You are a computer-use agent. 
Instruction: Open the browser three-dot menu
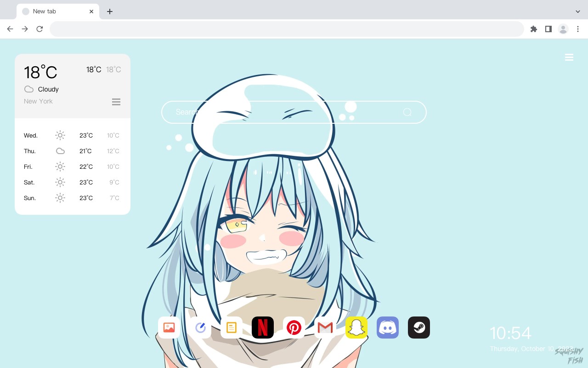point(578,29)
